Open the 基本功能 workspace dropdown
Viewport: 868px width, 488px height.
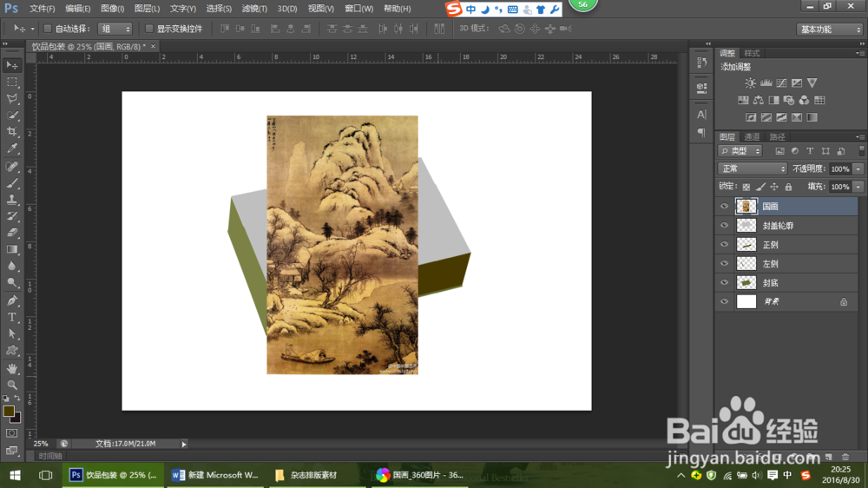coord(830,30)
